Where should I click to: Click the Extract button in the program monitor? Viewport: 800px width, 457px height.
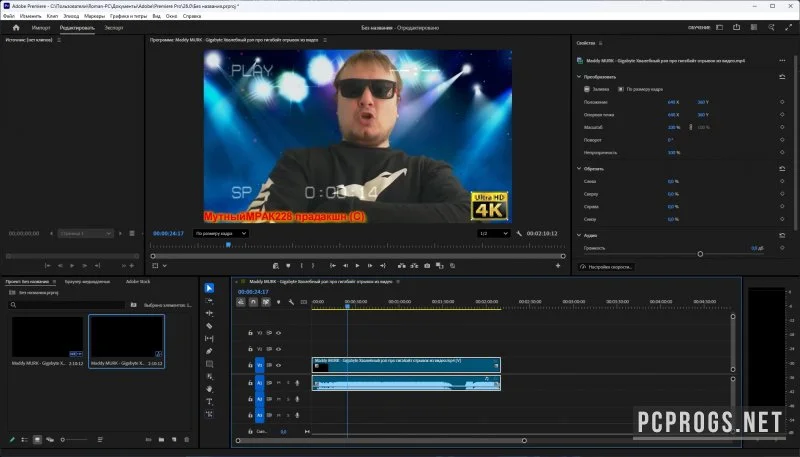coord(414,266)
